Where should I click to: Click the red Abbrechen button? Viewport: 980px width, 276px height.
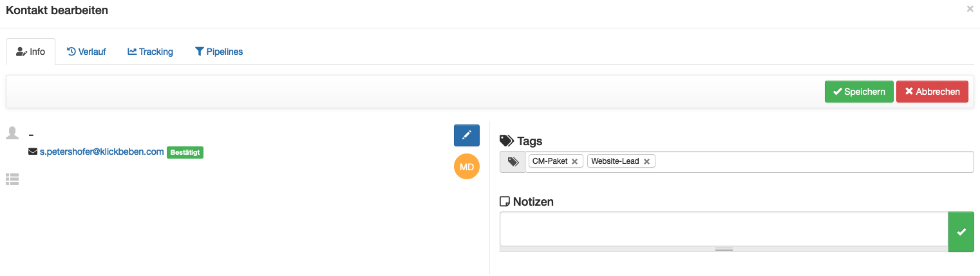(x=932, y=92)
